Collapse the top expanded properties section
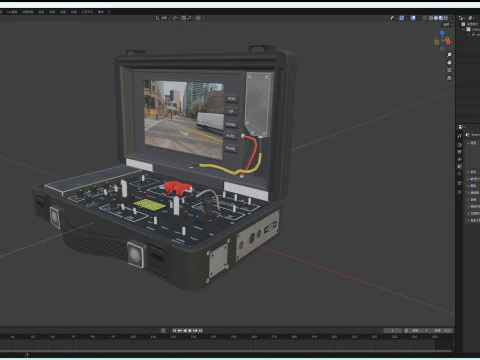The image size is (480, 360). pos(469,143)
